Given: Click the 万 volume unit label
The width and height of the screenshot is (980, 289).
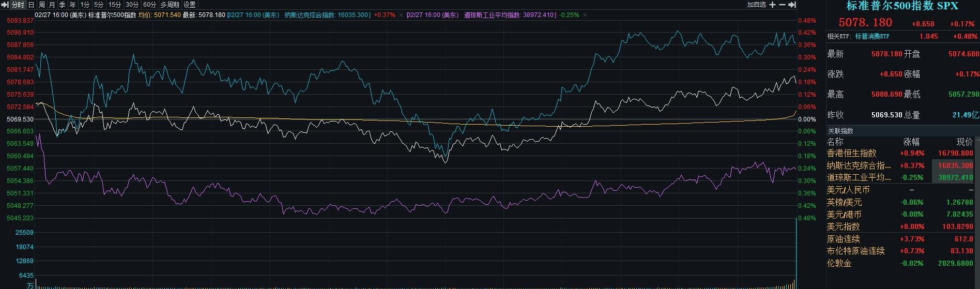Looking at the screenshot, I should click(30, 285).
